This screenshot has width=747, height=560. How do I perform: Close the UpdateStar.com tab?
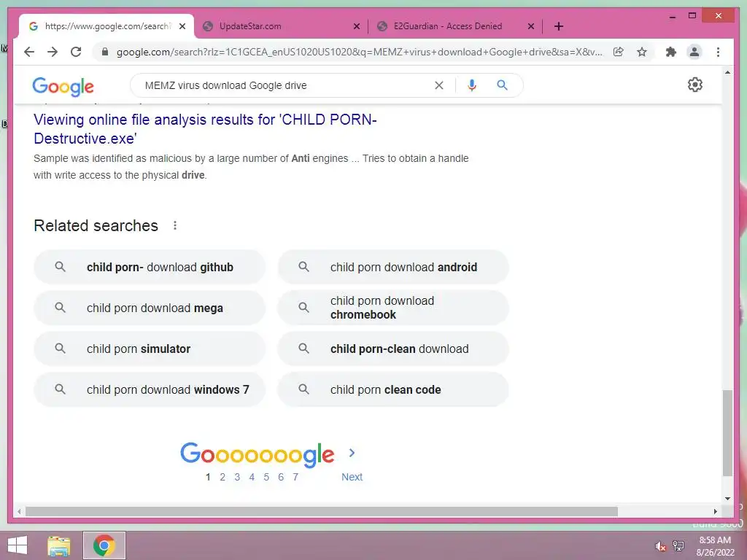pos(356,26)
